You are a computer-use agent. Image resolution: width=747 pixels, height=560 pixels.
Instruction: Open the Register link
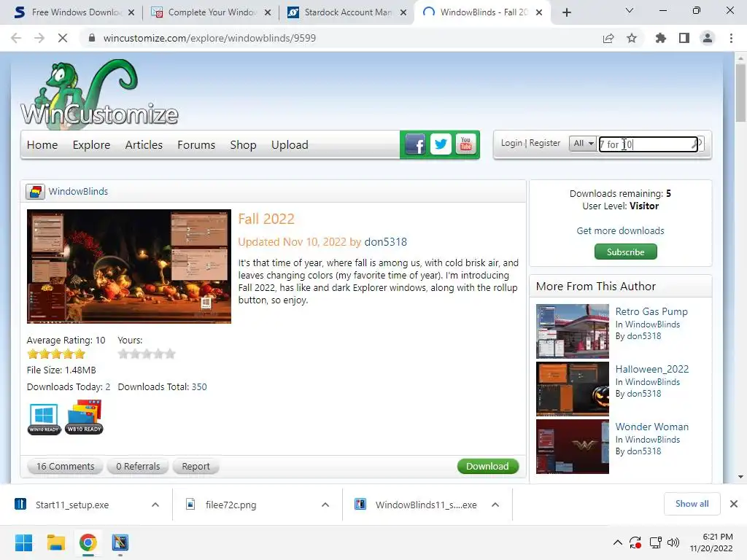coord(544,143)
